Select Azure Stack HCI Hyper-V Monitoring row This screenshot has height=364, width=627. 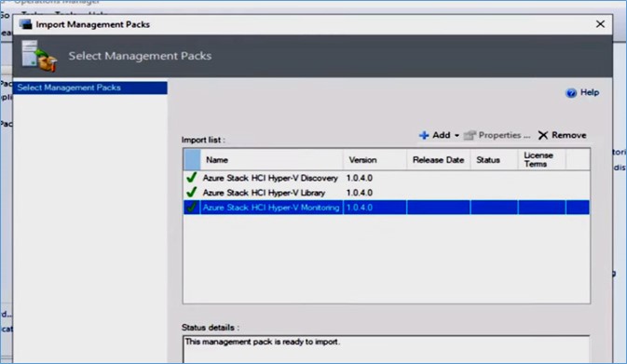coord(387,208)
